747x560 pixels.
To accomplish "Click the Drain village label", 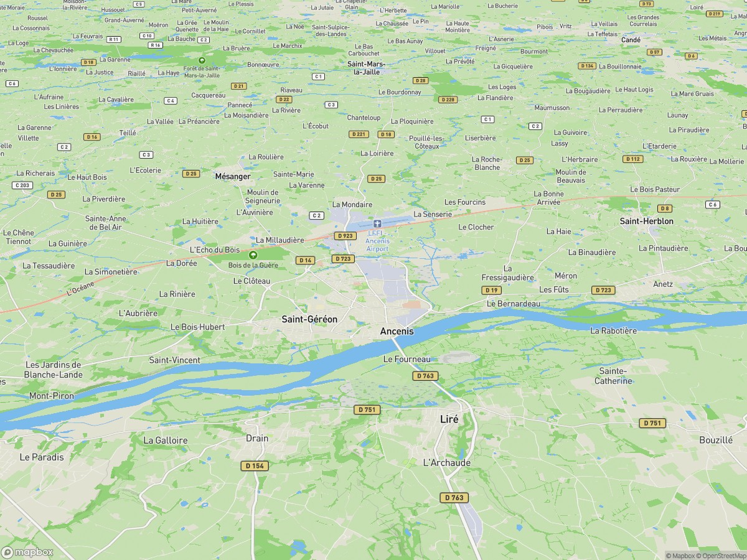I will pos(257,438).
